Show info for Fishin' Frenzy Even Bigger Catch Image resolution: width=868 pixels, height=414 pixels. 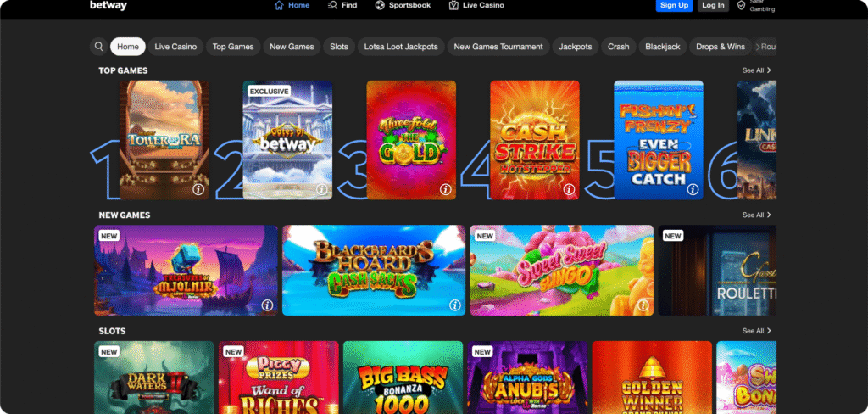click(x=693, y=189)
